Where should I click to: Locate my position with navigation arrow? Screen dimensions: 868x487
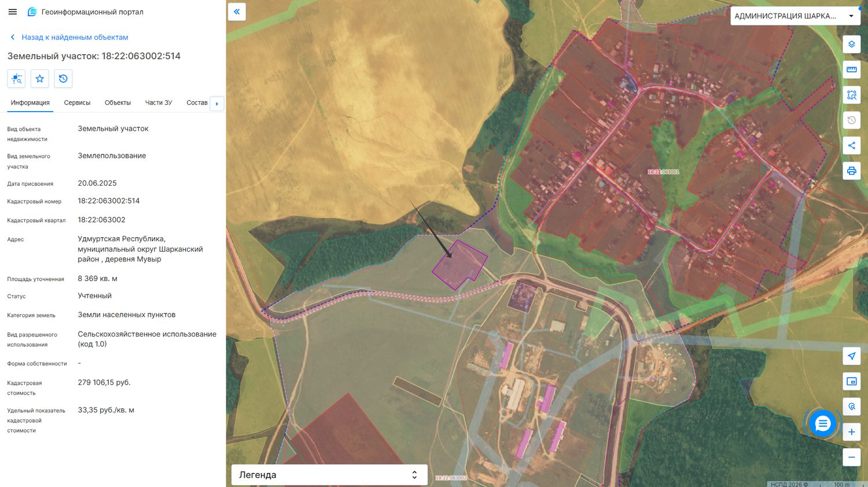click(851, 356)
